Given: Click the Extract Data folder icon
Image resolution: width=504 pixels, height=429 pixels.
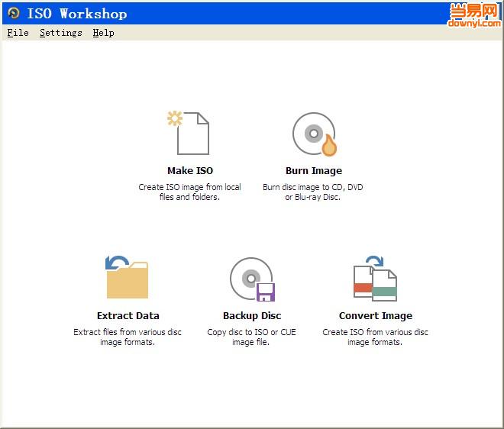Looking at the screenshot, I should [127, 277].
